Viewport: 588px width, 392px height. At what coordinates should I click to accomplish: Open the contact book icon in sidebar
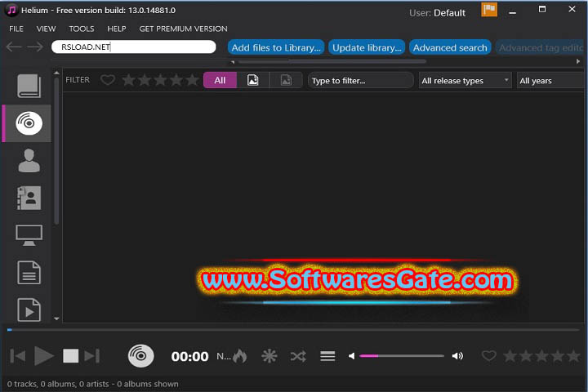pos(29,198)
